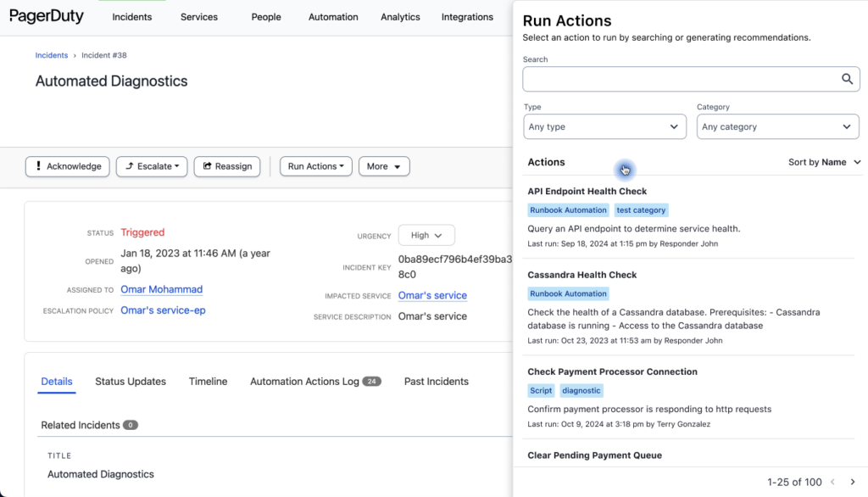Click the Incidents breadcrumb link
This screenshot has height=497, width=868.
pos(51,55)
